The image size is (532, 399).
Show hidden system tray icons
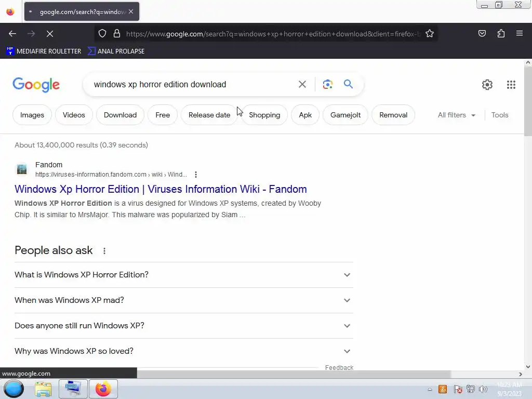430,389
